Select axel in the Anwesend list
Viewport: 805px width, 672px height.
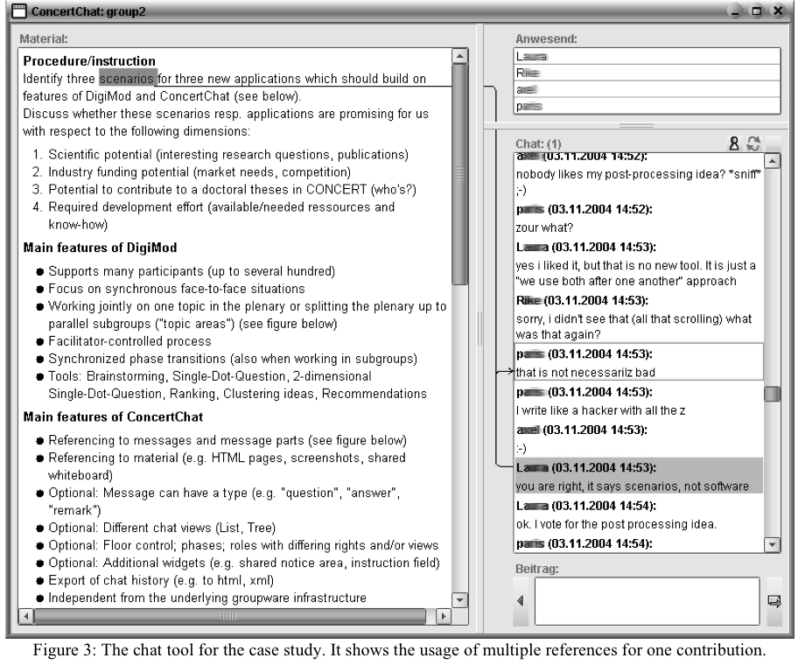[647, 89]
